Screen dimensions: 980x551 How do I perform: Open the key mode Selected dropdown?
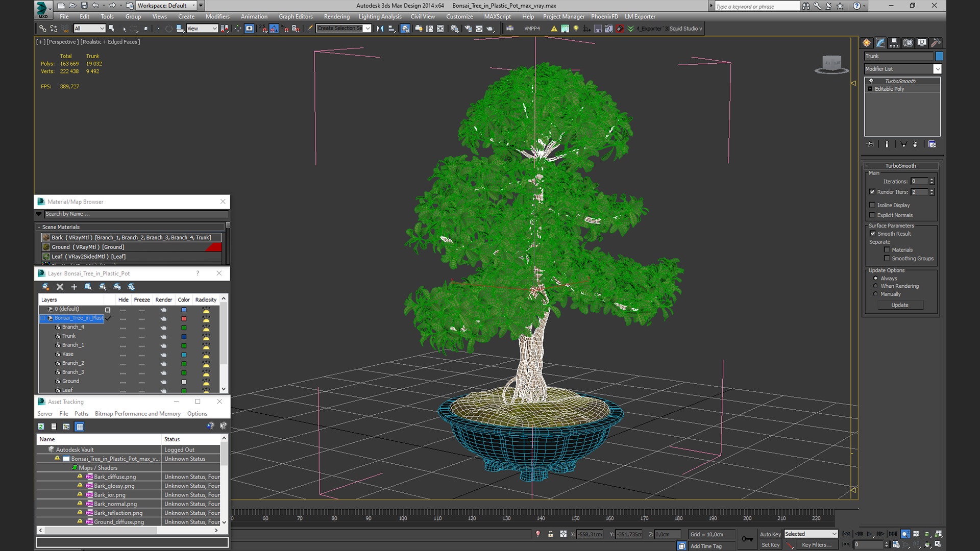point(811,534)
